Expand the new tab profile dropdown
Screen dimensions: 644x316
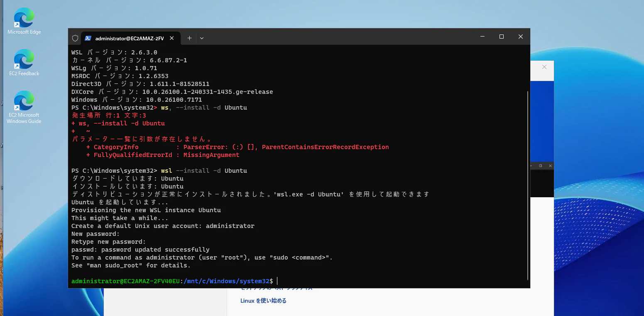click(202, 38)
